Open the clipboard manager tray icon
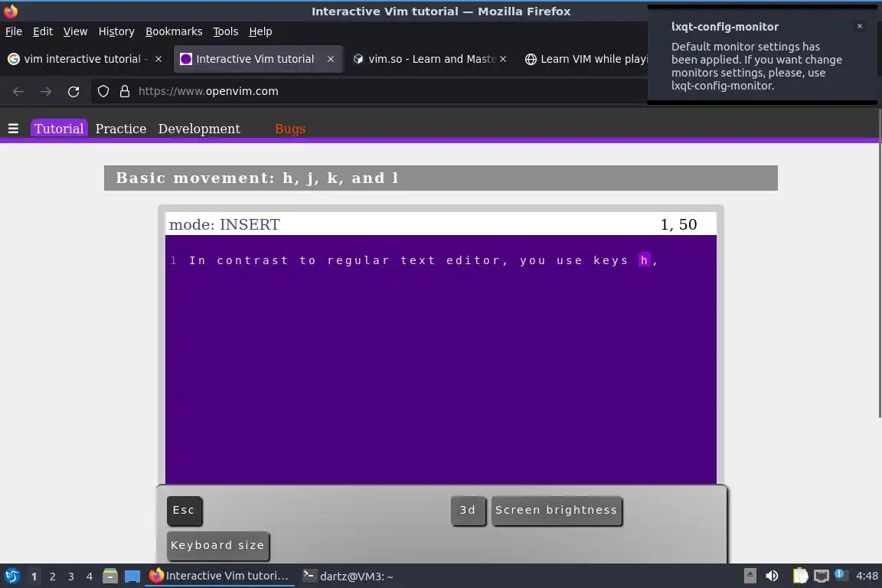Viewport: 882px width, 588px height. (800, 576)
